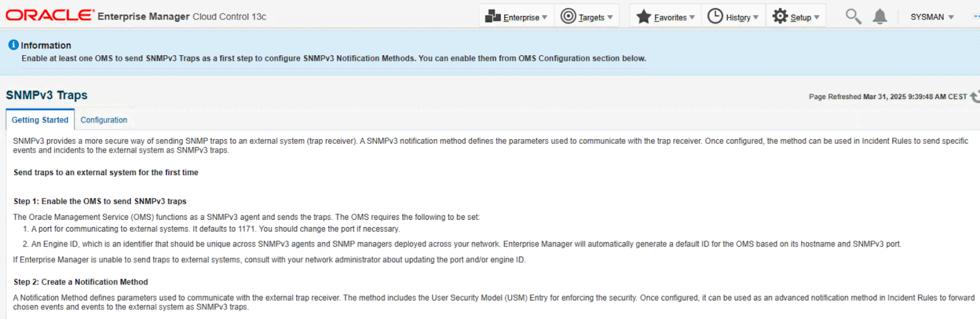
Task: Click the SNMPv3 Traps page heading
Action: [x=47, y=95]
